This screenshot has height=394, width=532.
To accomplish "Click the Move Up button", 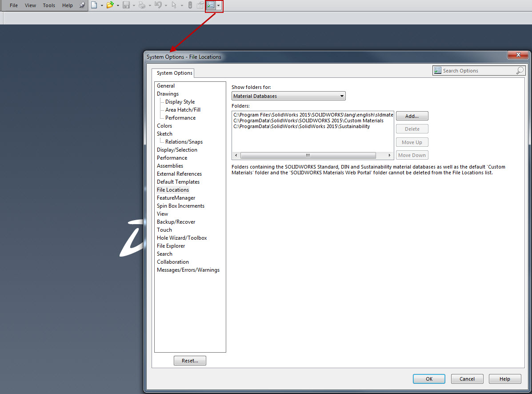I will click(x=412, y=142).
